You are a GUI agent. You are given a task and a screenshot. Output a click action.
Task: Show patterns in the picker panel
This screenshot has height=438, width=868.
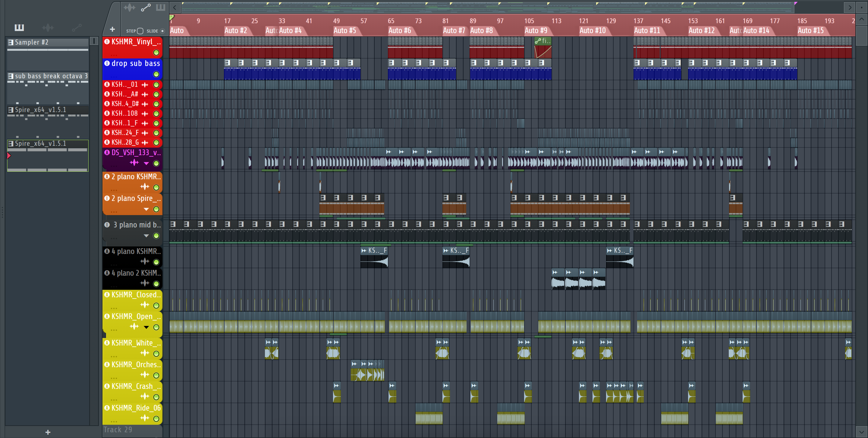pos(19,27)
